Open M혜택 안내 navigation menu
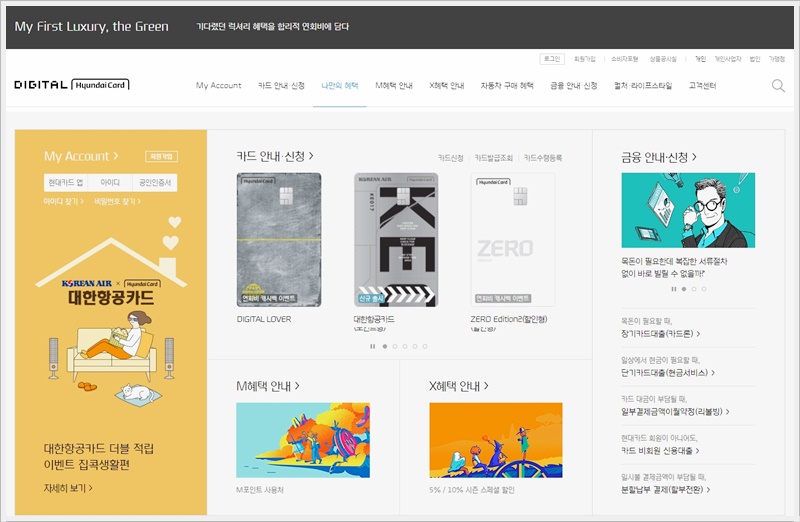Viewport: 800px width, 522px height. 394,85
